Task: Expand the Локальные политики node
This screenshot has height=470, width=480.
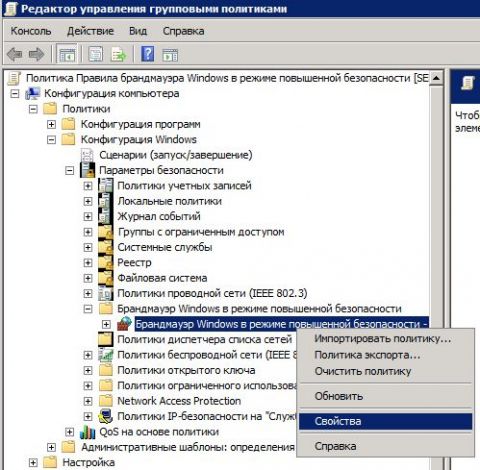Action: pyautogui.click(x=88, y=201)
